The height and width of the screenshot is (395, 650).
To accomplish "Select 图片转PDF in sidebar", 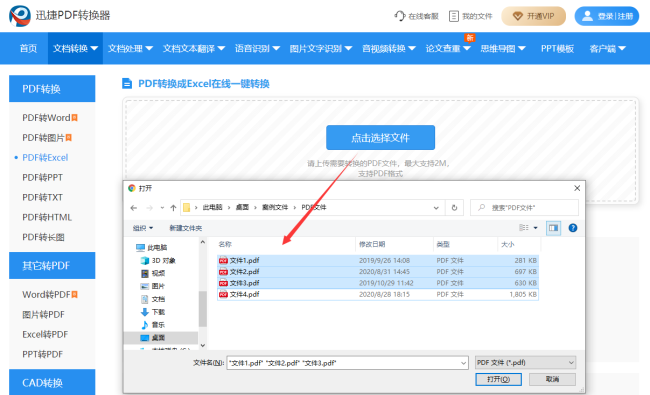I will point(43,315).
